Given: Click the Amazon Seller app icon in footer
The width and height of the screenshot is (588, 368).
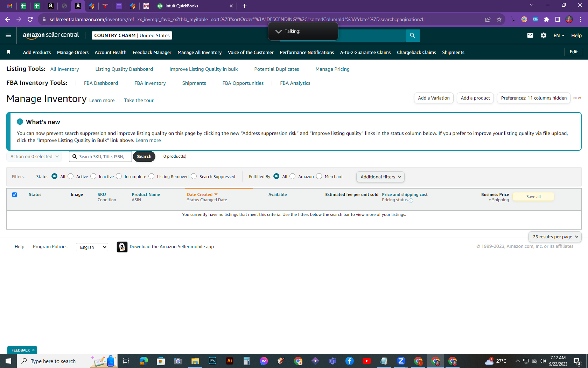Looking at the screenshot, I should (122, 247).
